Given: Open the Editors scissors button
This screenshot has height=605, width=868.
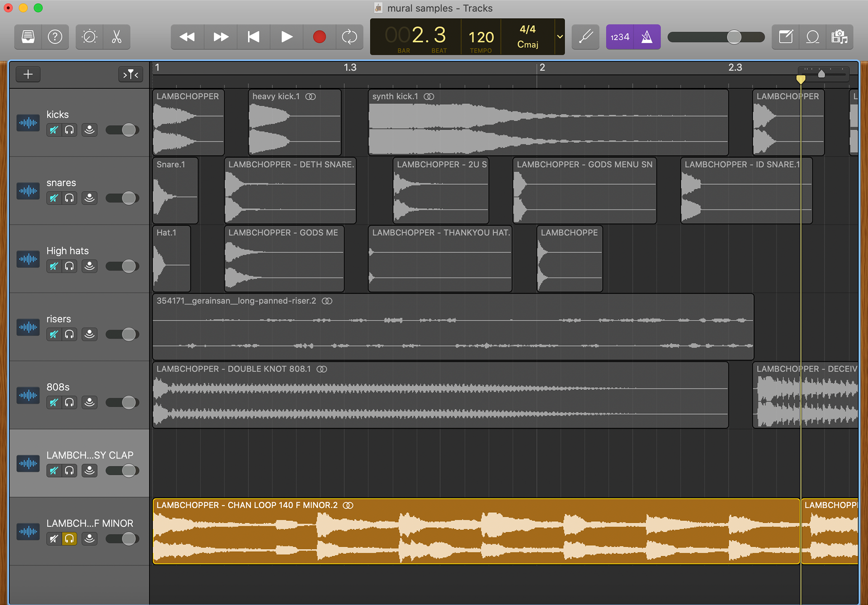Looking at the screenshot, I should click(x=117, y=37).
